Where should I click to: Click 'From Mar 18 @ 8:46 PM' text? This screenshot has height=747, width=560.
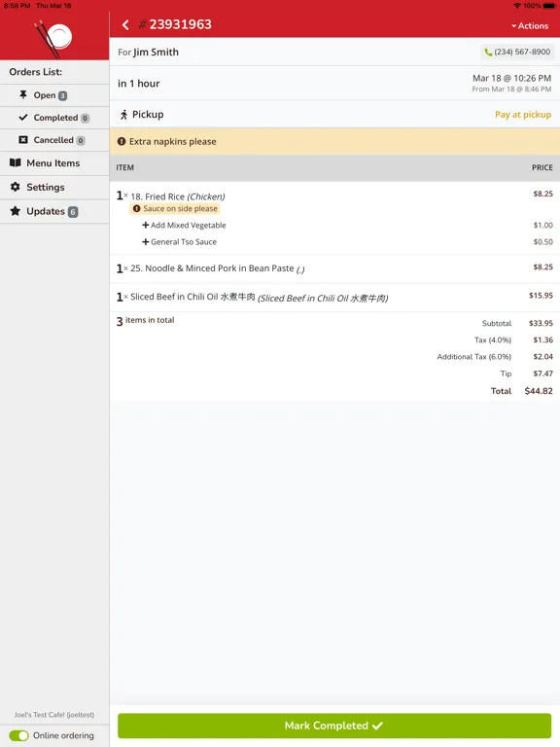[x=511, y=89]
